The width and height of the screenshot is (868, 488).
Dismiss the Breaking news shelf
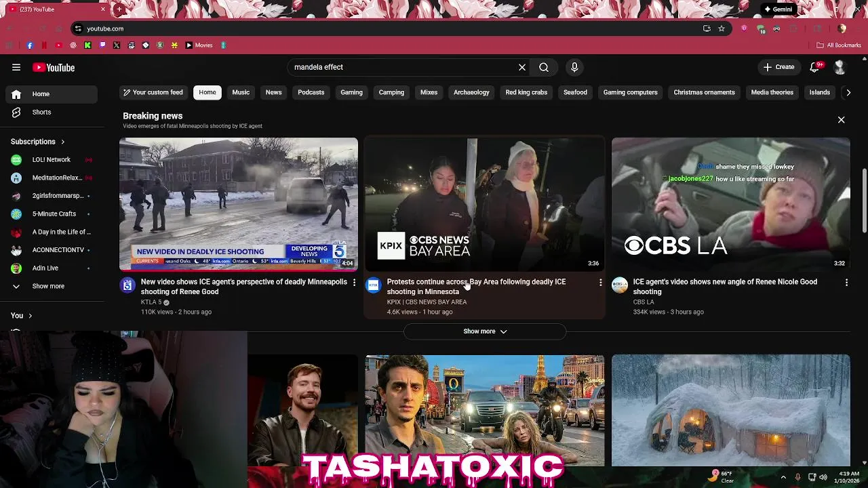(x=841, y=120)
